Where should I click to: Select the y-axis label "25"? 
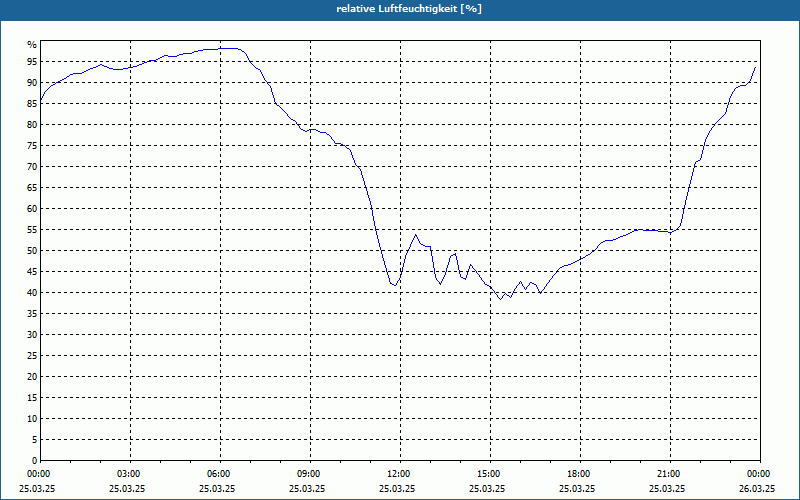pyautogui.click(x=32, y=356)
